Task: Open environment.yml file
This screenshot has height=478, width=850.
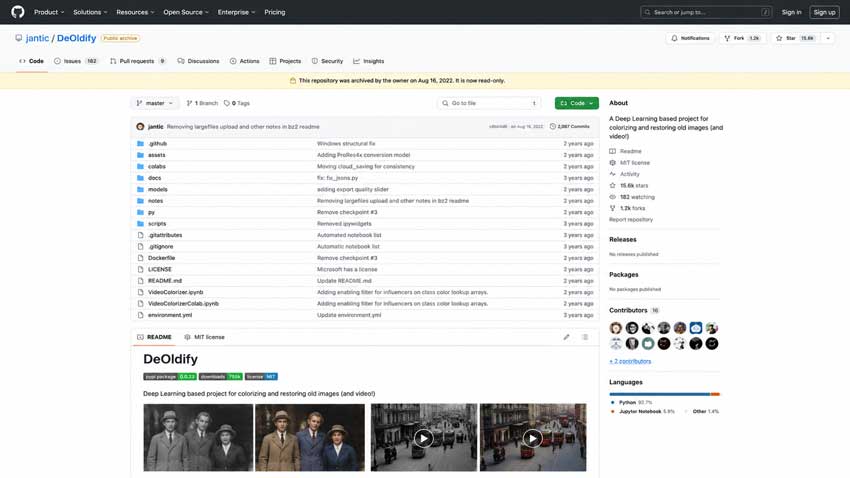Action: point(170,315)
